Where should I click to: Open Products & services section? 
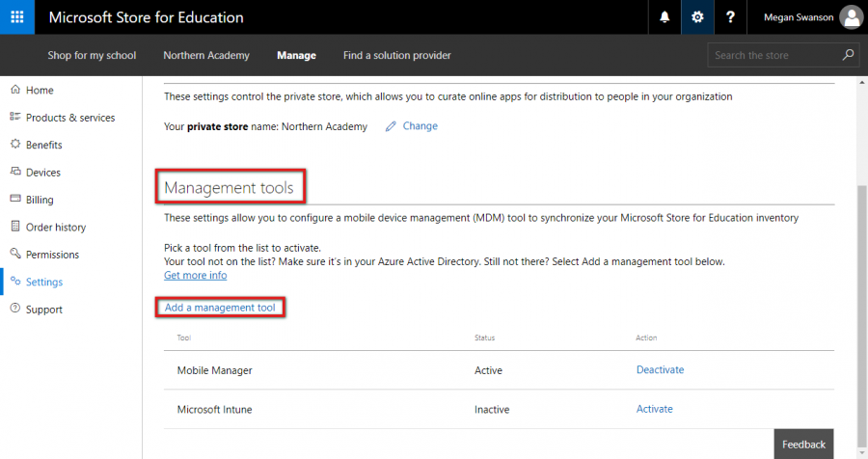pos(70,118)
